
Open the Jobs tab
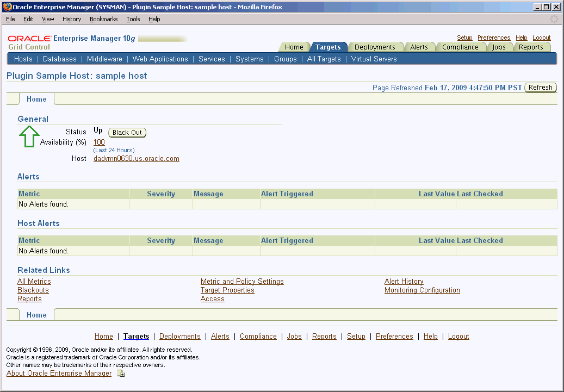499,47
